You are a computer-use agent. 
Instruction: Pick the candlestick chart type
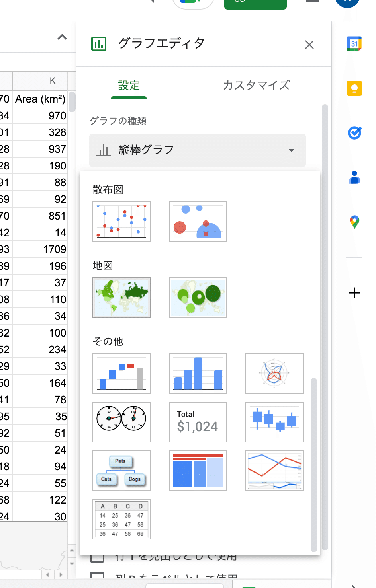[x=274, y=422]
